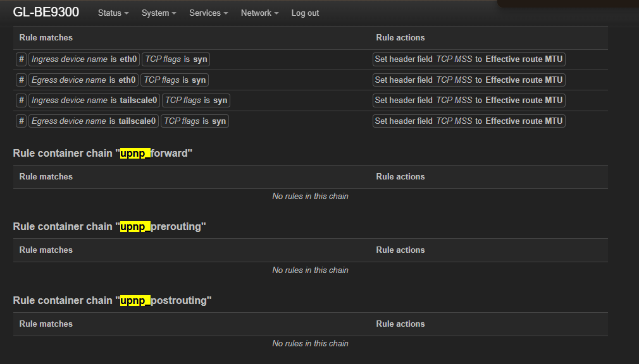
Task: Select the 'Egress device name is eth0' badge
Action: tap(83, 80)
